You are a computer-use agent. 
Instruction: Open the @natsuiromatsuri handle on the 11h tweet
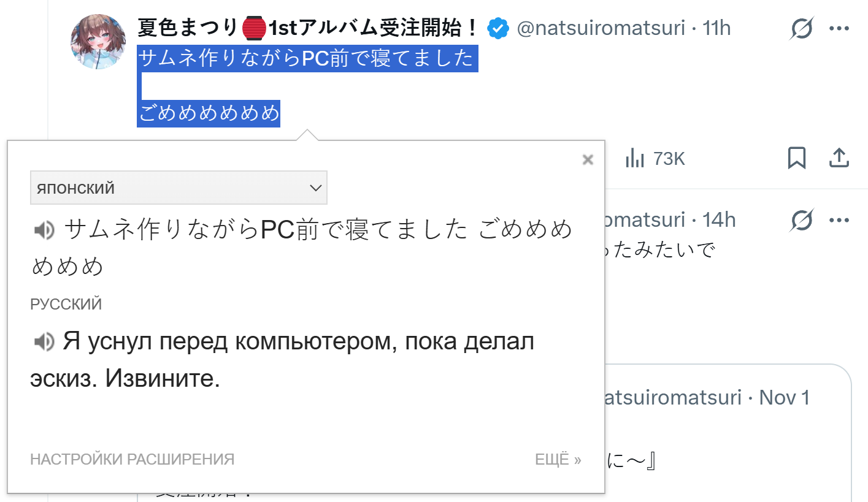[x=601, y=28]
